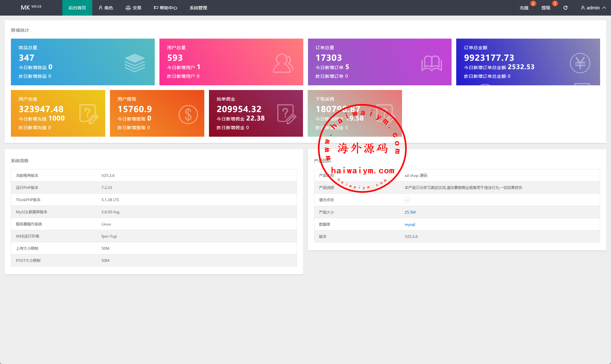This screenshot has width=611, height=364.
Task: Expand the admin user dropdown
Action: 593,8
